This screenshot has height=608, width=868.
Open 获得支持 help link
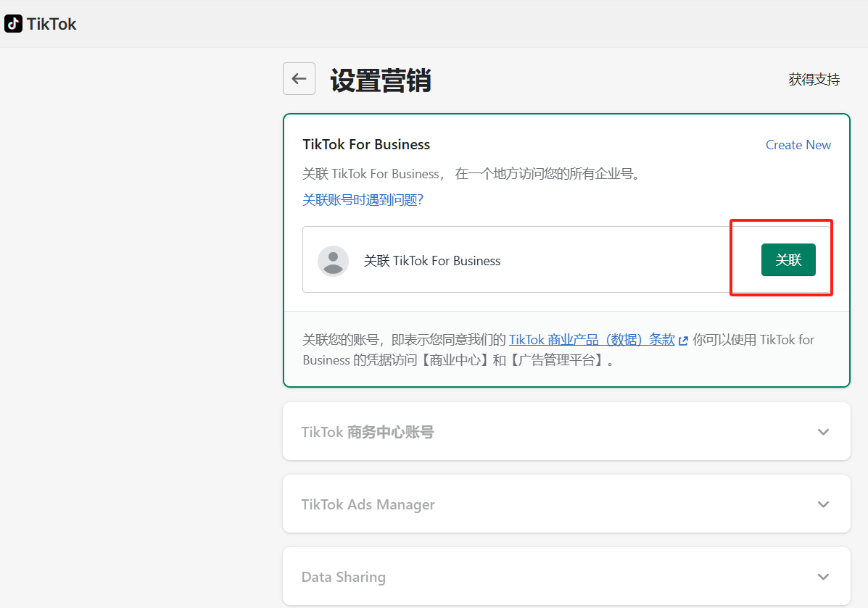[814, 79]
